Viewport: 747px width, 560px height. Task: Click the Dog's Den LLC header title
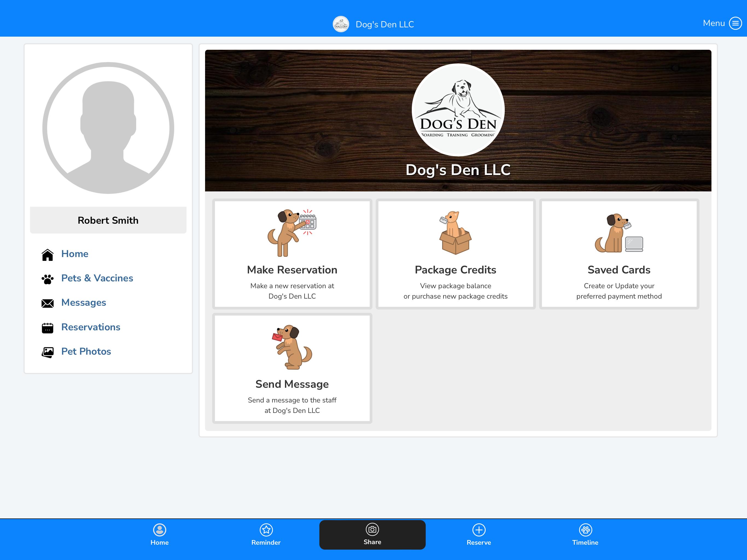pyautogui.click(x=385, y=24)
